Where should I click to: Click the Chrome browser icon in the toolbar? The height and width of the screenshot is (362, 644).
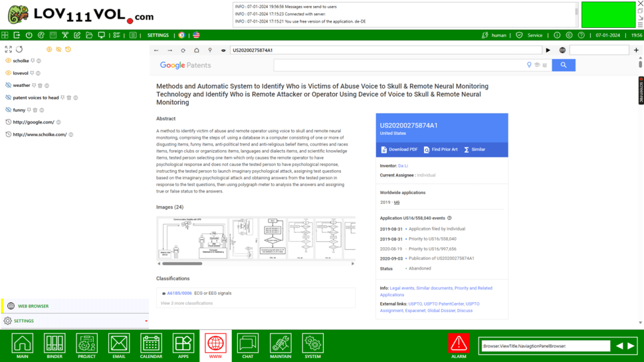(x=181, y=35)
